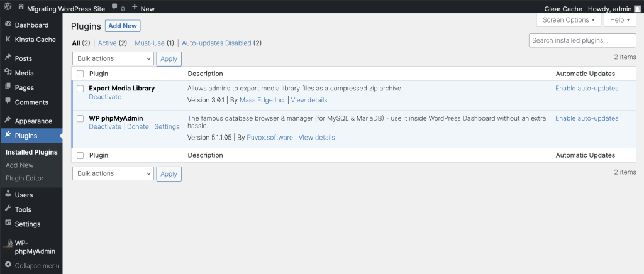Click the Media icon in sidebar
The width and height of the screenshot is (644, 274).
coord(8,72)
